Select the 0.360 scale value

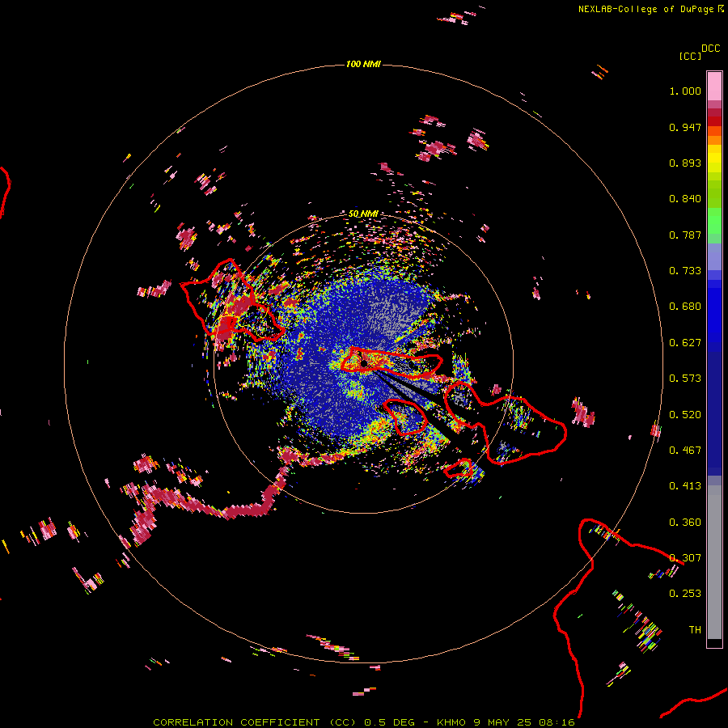(685, 523)
